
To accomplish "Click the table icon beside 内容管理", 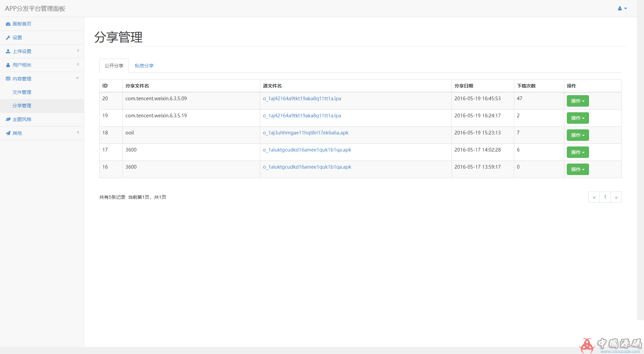I will point(8,79).
